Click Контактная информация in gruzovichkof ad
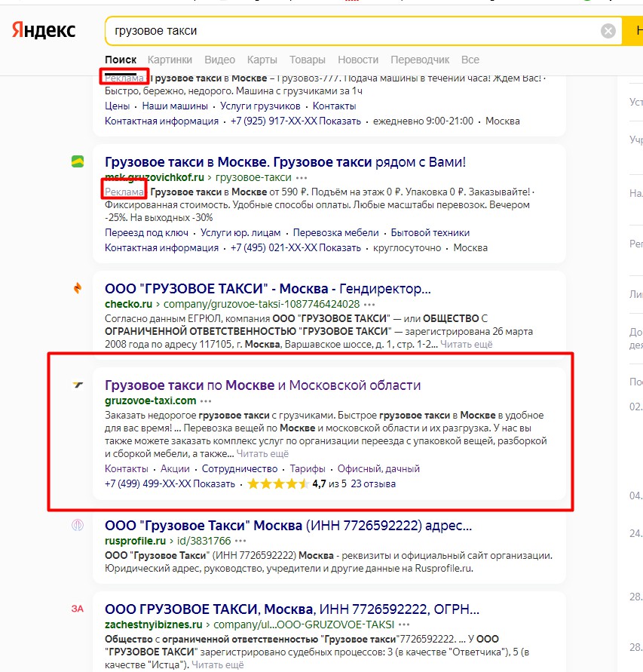 coord(161,247)
